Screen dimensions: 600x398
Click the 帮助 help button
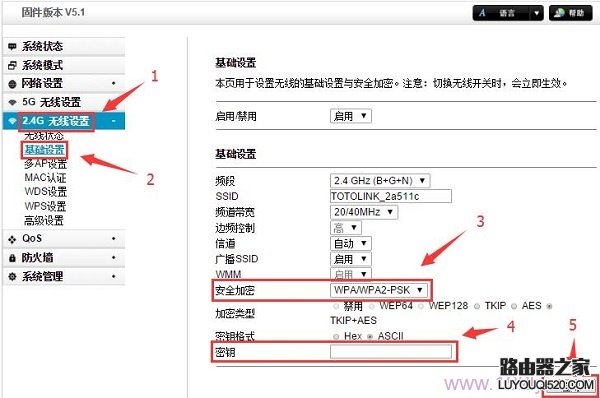tap(571, 13)
